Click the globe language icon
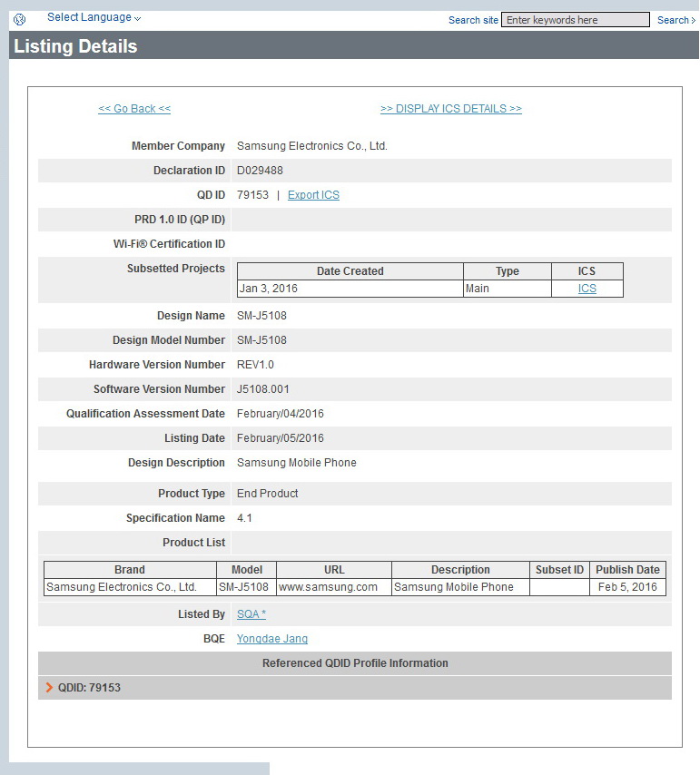Screen dimensions: 700x775 point(20,20)
